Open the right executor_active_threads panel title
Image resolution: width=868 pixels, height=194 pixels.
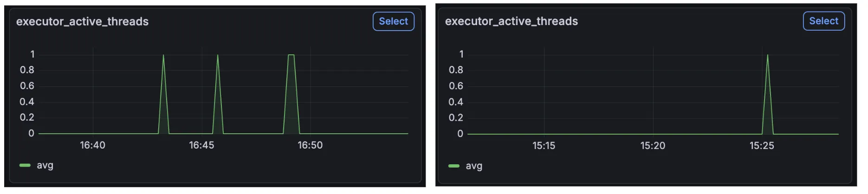[512, 21]
